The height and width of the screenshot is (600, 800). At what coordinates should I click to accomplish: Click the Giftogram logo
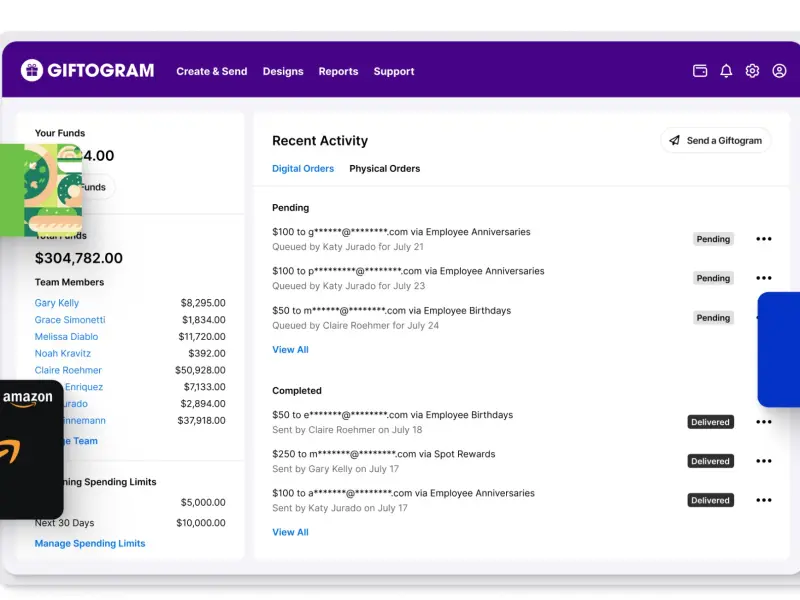[x=87, y=70]
